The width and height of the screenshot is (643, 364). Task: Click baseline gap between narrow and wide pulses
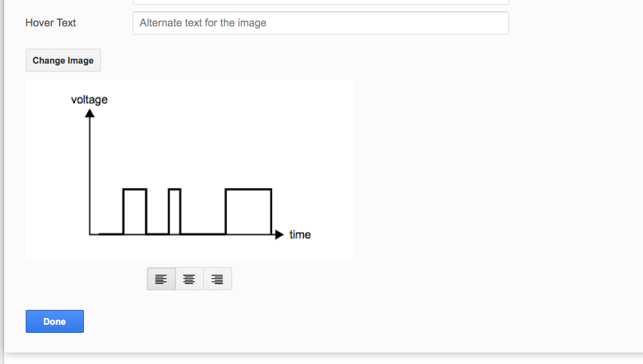pyautogui.click(x=203, y=234)
